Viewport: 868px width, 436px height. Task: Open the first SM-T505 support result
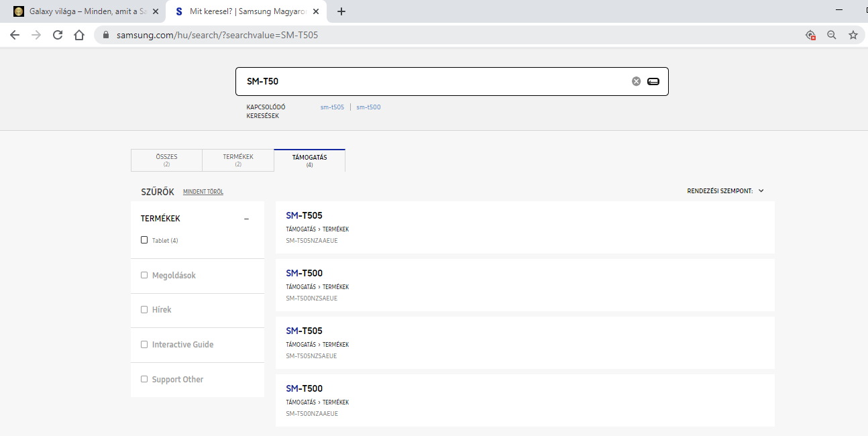305,215
